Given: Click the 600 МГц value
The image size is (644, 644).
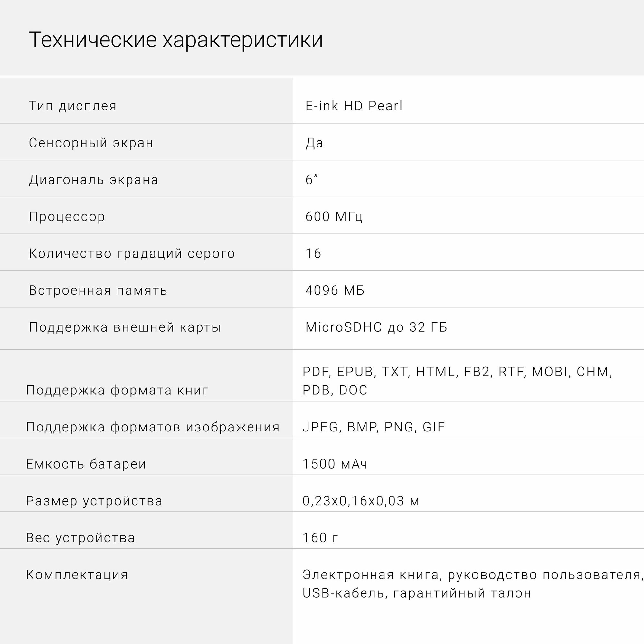Looking at the screenshot, I should [x=334, y=217].
